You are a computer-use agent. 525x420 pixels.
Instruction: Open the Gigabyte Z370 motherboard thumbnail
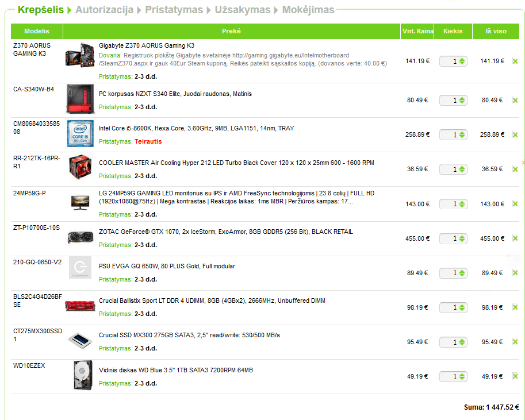(80, 55)
